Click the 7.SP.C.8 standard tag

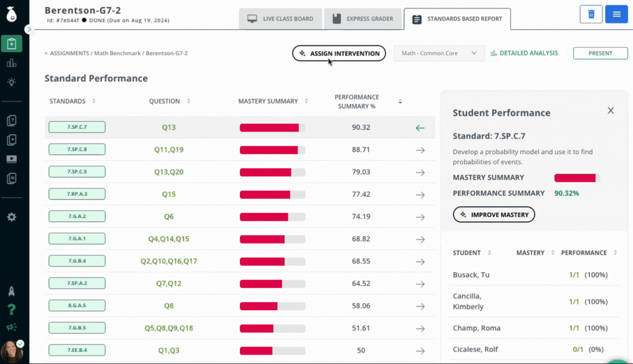(x=77, y=149)
